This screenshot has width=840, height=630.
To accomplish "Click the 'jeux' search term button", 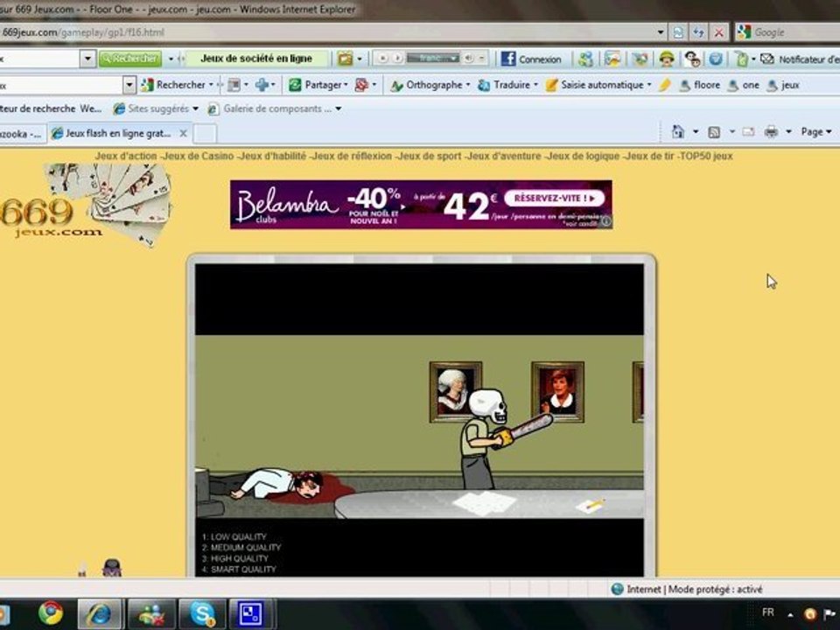I will (x=782, y=85).
